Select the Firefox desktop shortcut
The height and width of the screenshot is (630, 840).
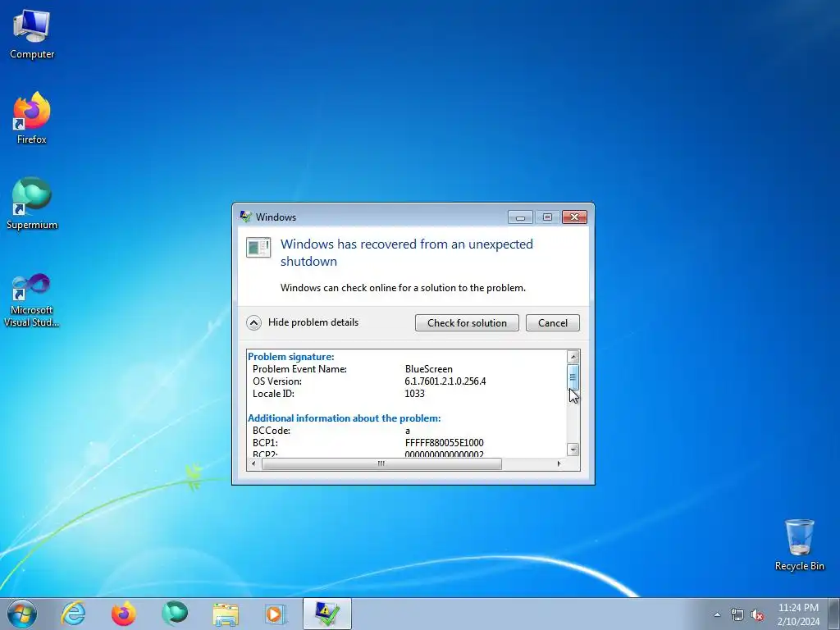click(x=32, y=118)
